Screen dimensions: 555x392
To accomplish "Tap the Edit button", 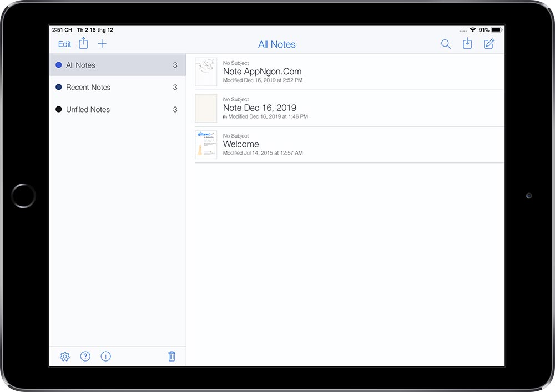I will click(64, 44).
